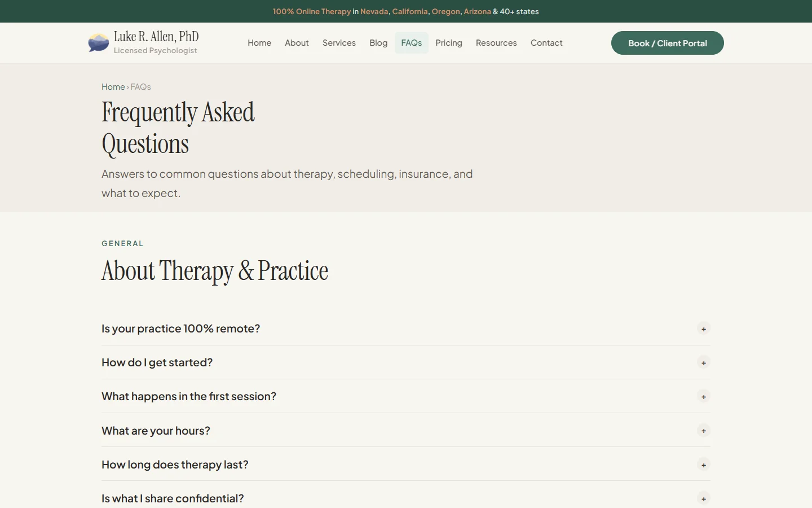This screenshot has width=812, height=508.
Task: Click plus icon beside "What are your hours?"
Action: coord(703,431)
